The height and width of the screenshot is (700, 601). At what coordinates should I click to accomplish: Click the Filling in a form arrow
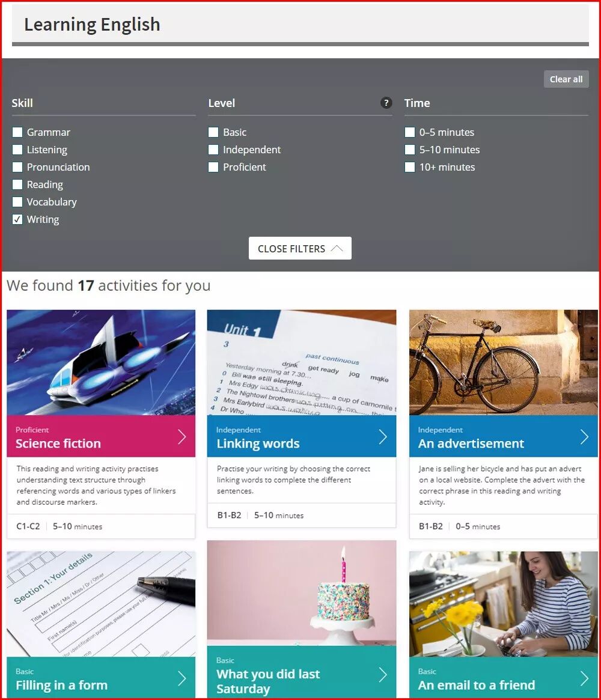coord(182,678)
